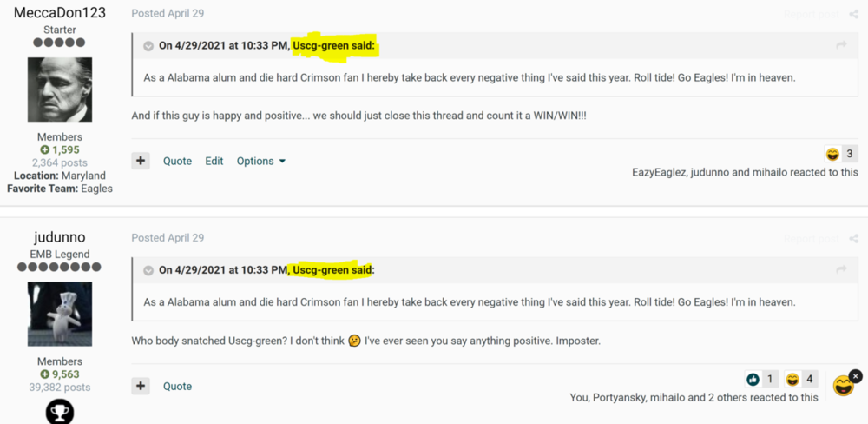Click the trophy badge under judunno's profile
Viewport: 868px width, 424px height.
point(60,413)
